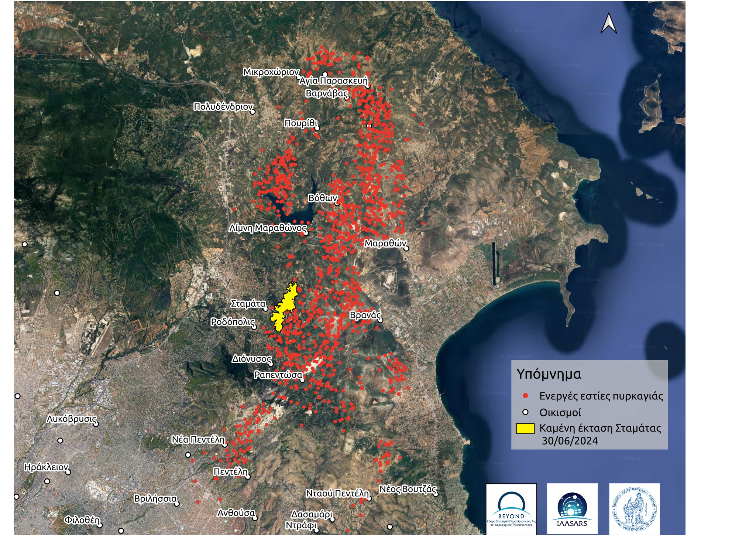Click the yellow burned area on the map
756x535 pixels.
click(284, 307)
